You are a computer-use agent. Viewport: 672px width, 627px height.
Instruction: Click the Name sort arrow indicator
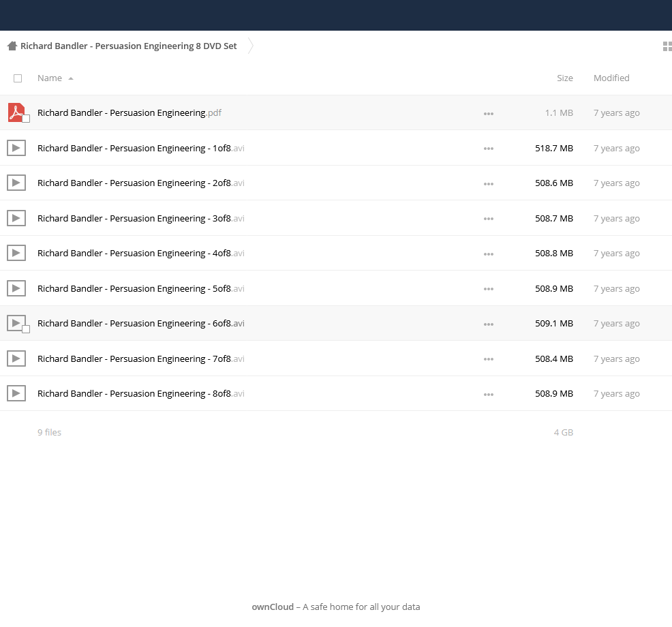click(x=71, y=78)
